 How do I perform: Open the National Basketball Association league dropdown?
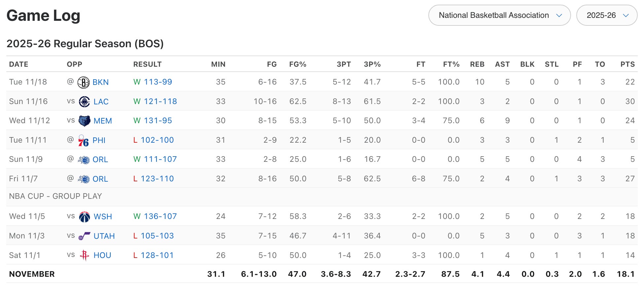pyautogui.click(x=499, y=16)
